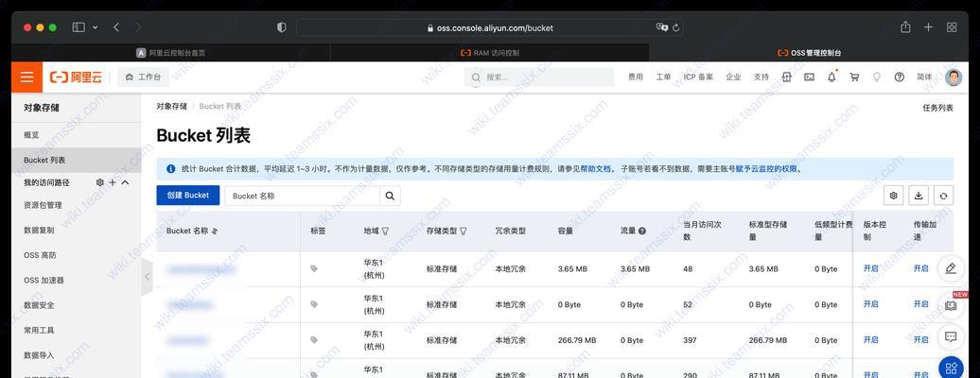Click the light bulb tips icon

point(876,77)
